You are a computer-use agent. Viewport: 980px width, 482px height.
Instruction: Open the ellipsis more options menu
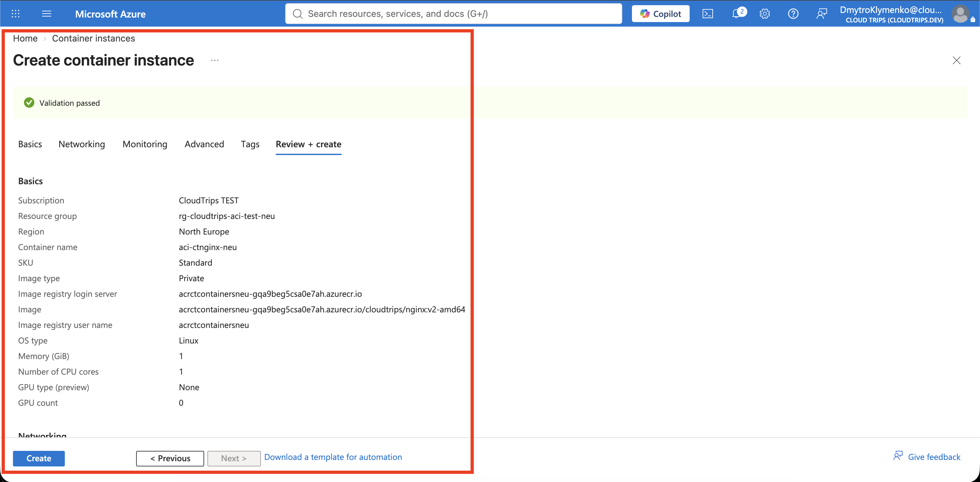click(215, 60)
